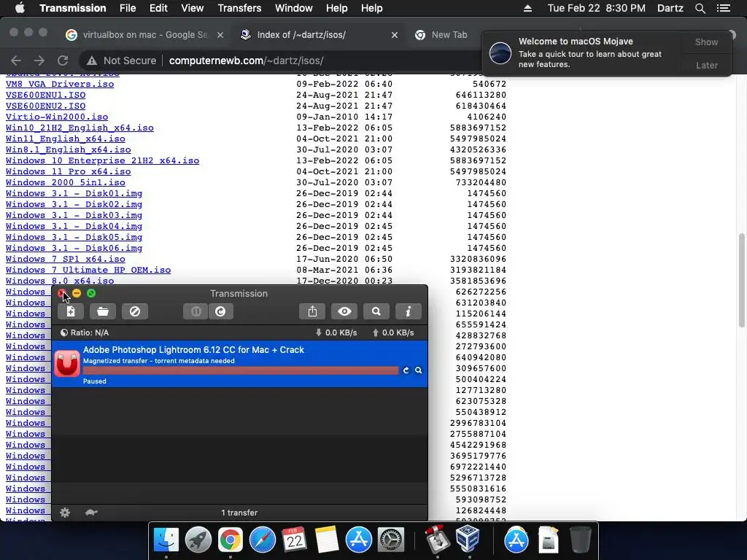Toggle the filter bar magnifier in Transmission

(376, 311)
